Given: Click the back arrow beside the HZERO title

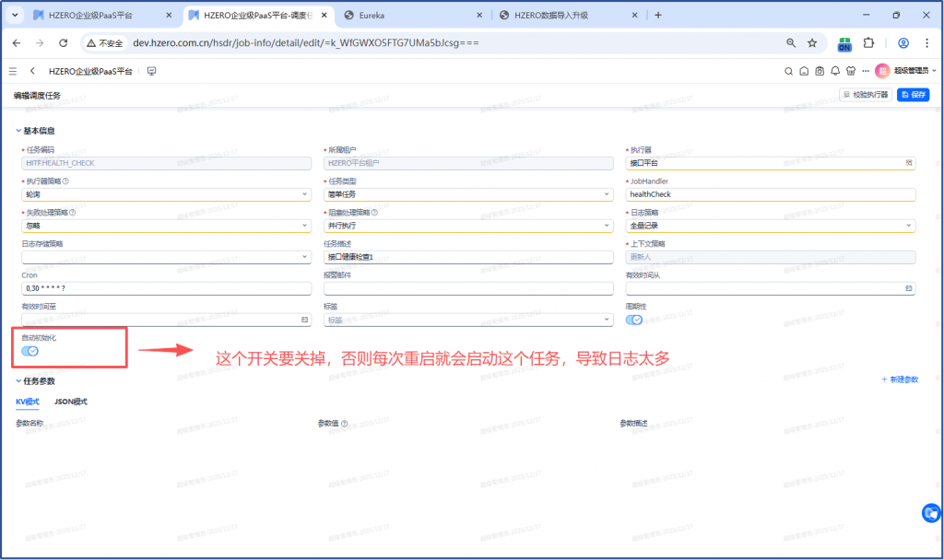Looking at the screenshot, I should pyautogui.click(x=32, y=71).
